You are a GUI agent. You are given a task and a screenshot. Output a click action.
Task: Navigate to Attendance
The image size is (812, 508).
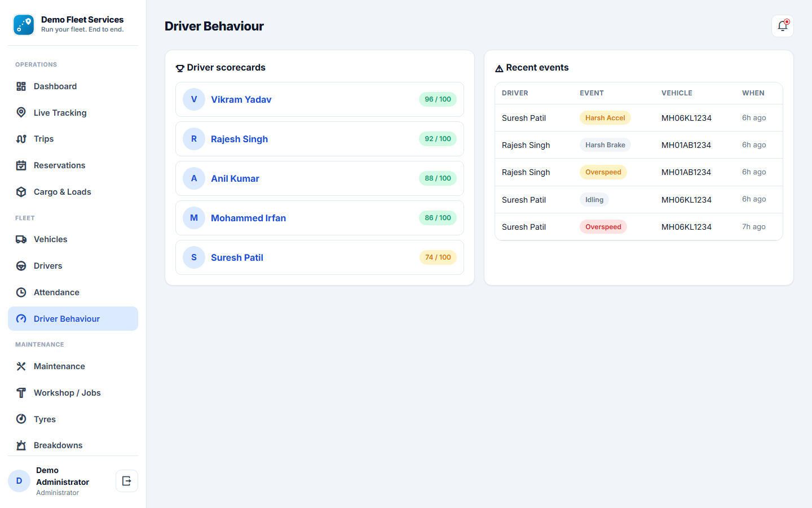point(73,292)
